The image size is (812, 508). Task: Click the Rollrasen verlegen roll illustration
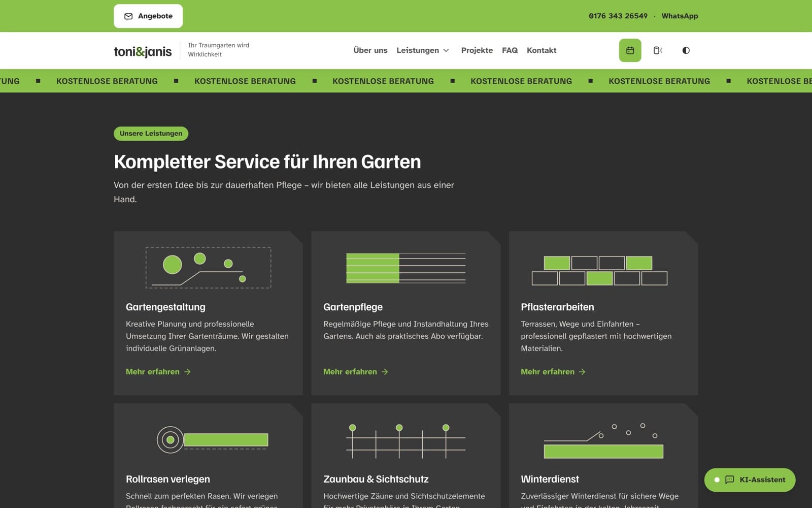tap(213, 439)
